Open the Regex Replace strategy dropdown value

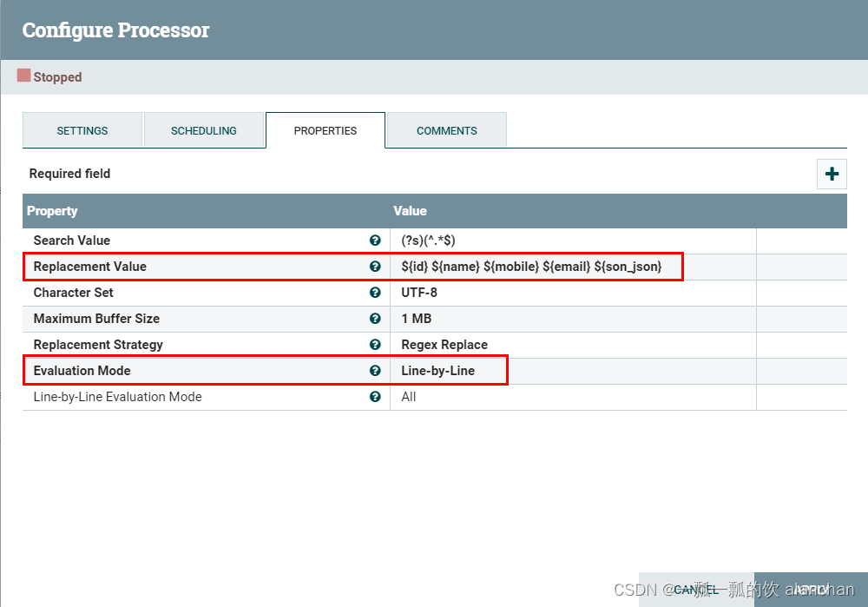point(573,345)
